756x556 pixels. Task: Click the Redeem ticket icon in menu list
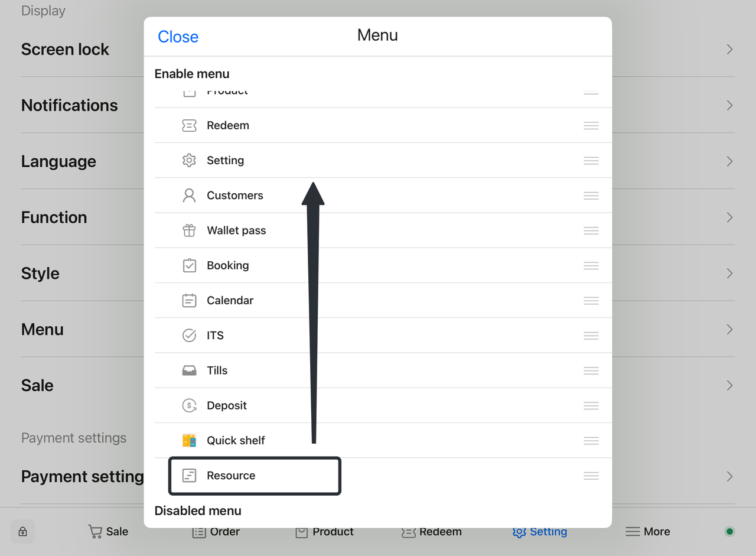[189, 125]
